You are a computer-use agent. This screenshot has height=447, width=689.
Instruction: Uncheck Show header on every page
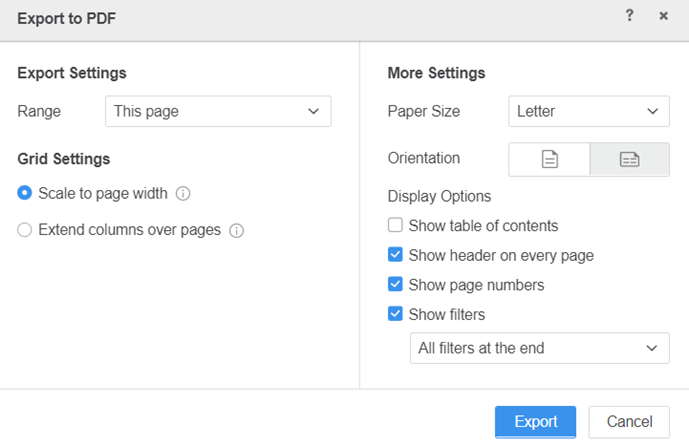tap(396, 255)
